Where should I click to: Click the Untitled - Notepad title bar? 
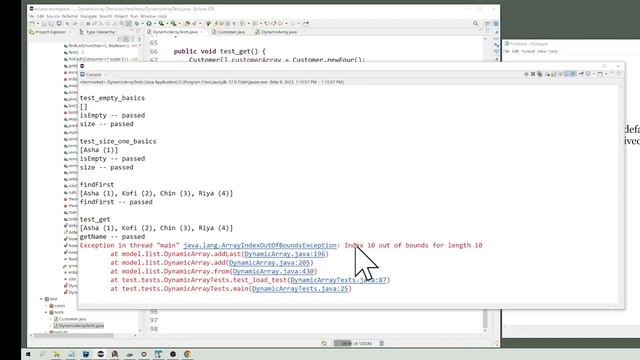click(x=571, y=44)
